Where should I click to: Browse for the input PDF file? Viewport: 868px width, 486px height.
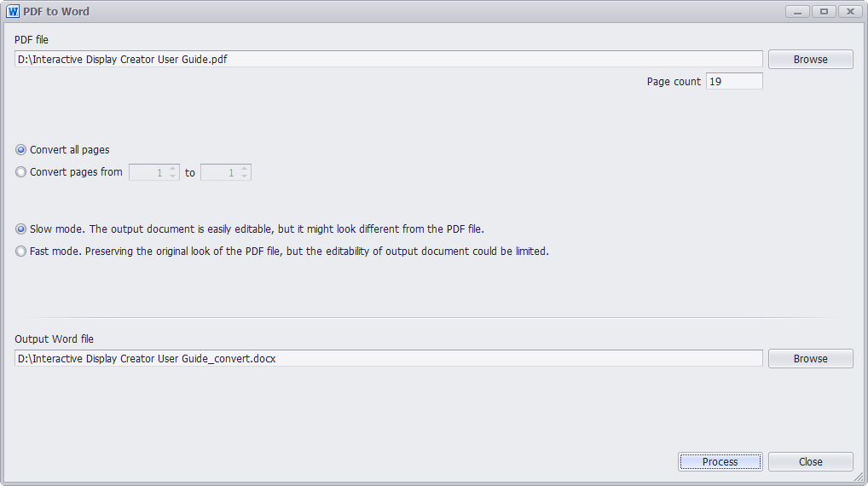[810, 59]
